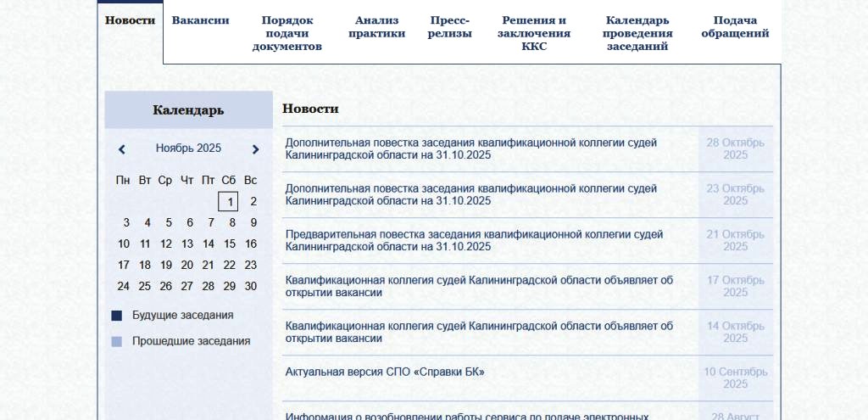This screenshot has height=420, width=868.
Task: Open Порядок подачи документов tab
Action: (287, 33)
